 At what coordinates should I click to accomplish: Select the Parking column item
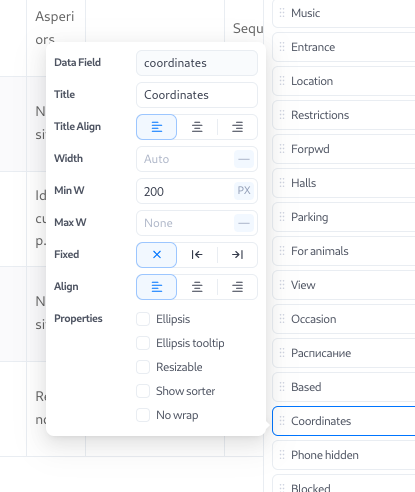click(344, 217)
